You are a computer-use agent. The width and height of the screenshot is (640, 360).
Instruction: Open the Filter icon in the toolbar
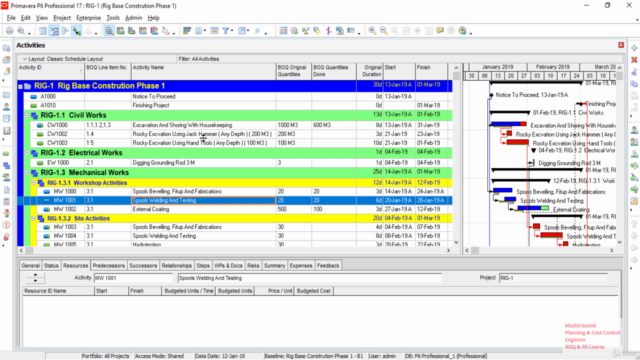pyautogui.click(x=225, y=31)
